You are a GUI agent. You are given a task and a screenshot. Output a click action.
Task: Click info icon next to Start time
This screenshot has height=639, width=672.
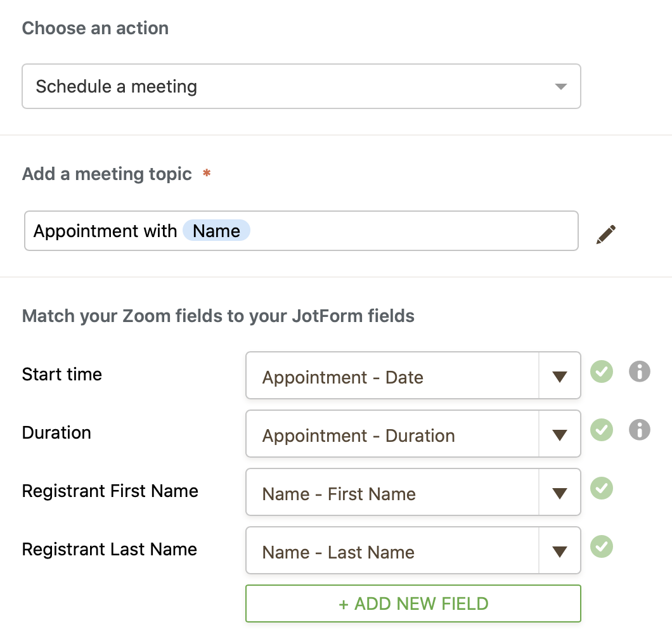639,371
